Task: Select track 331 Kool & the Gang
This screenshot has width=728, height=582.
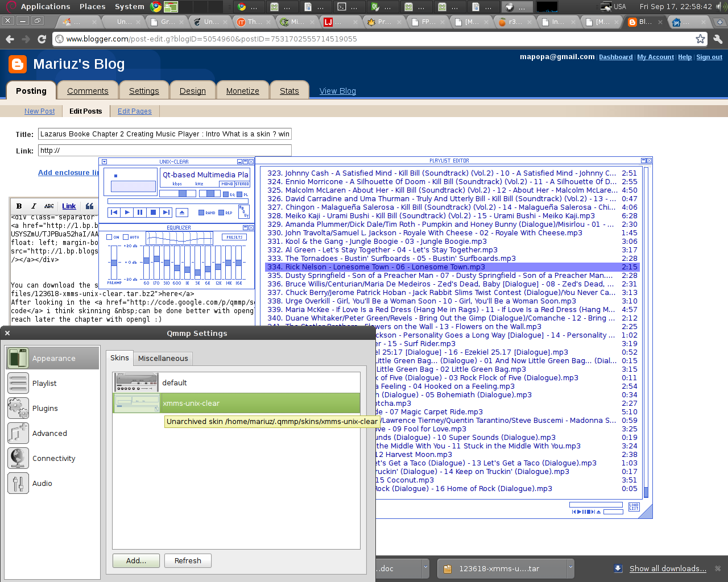Action: tap(452, 242)
